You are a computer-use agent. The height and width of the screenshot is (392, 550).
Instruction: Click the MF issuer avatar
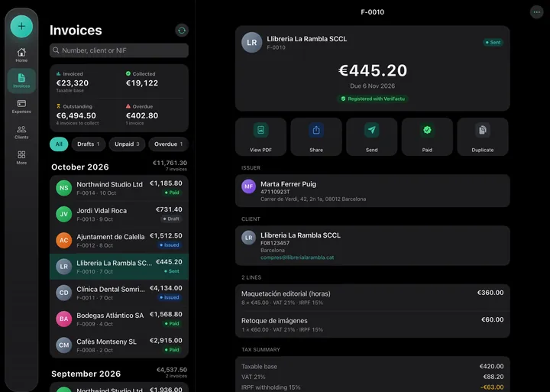click(248, 186)
